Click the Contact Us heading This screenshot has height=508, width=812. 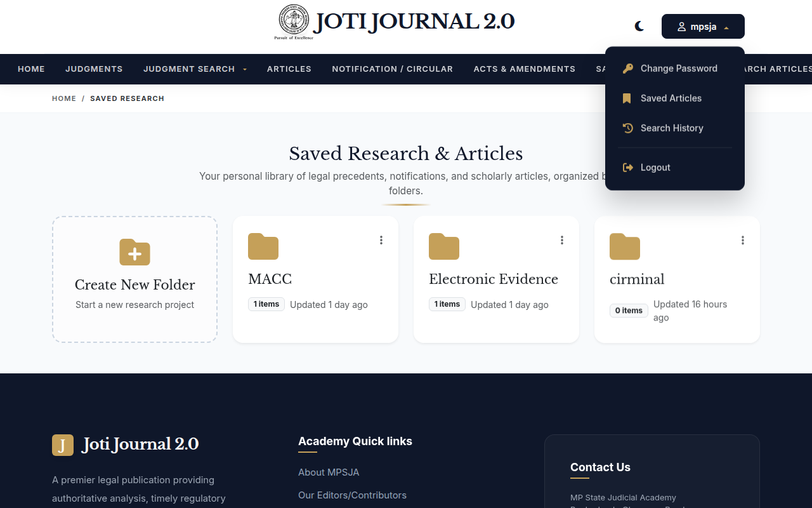tap(600, 467)
